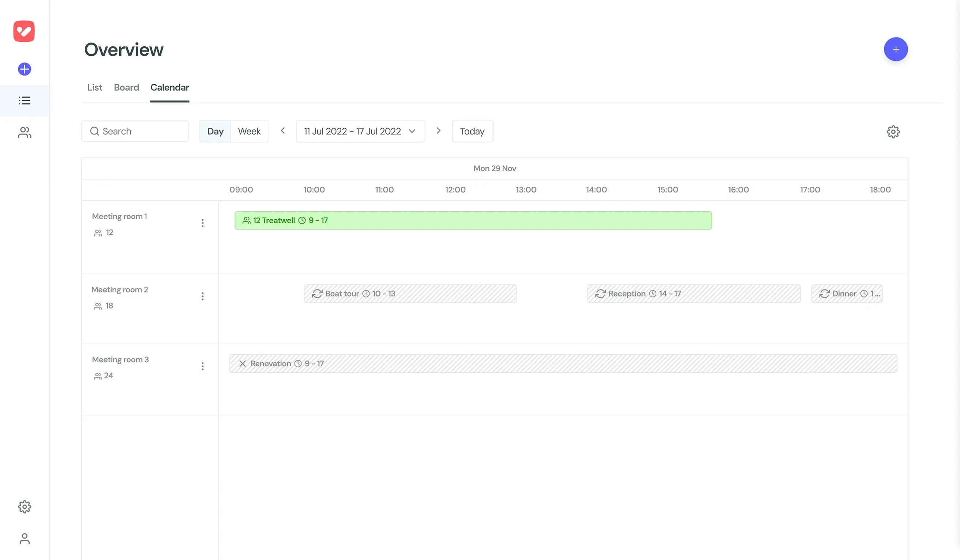The width and height of the screenshot is (960, 560).
Task: Click the search magnifier icon
Action: point(95,131)
